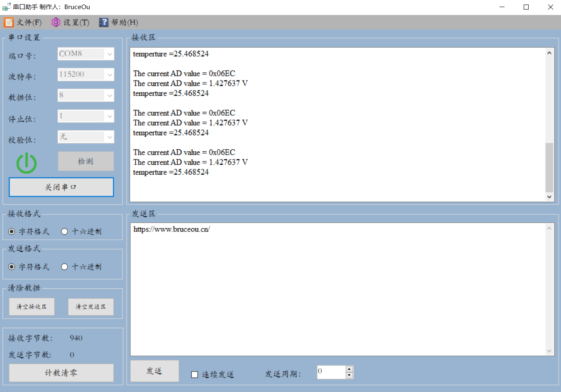This screenshot has width=561, height=392.
Task: Click send area scroll down arrow
Action: [x=550, y=351]
